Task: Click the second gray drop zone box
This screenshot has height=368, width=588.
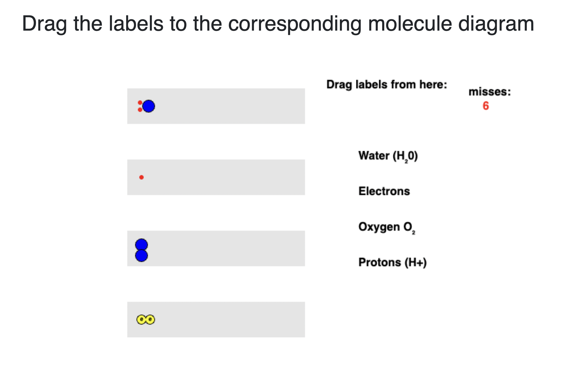Action: [x=216, y=177]
